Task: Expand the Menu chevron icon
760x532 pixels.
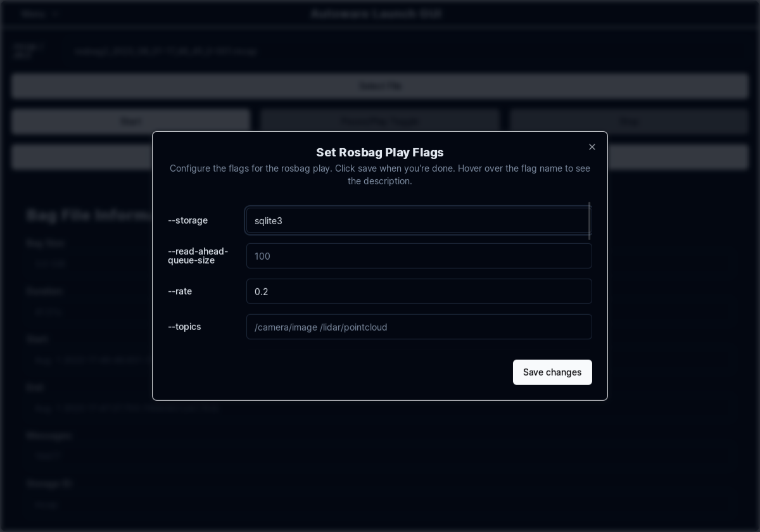Action: [56, 13]
